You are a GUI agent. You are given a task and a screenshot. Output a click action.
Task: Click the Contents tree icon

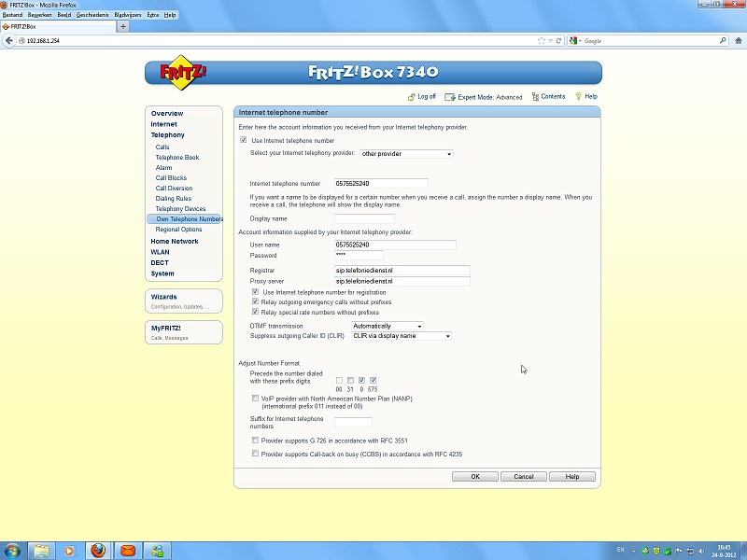[535, 97]
